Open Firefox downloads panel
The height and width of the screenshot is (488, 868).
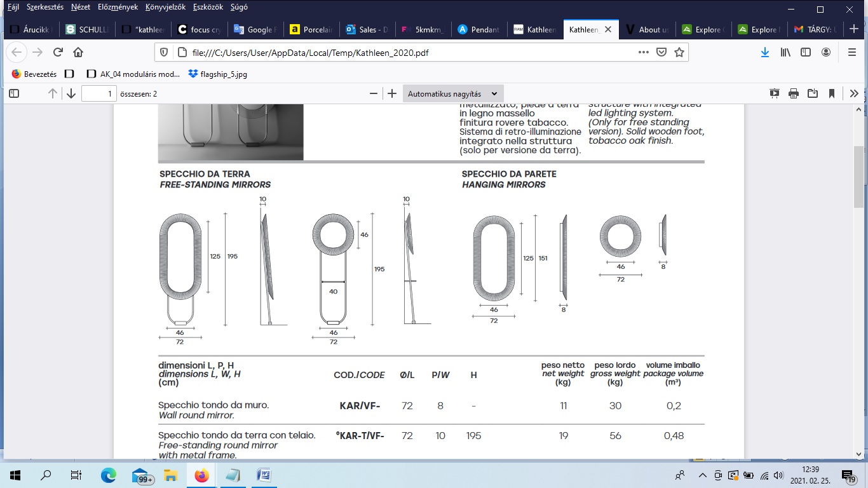coord(765,52)
